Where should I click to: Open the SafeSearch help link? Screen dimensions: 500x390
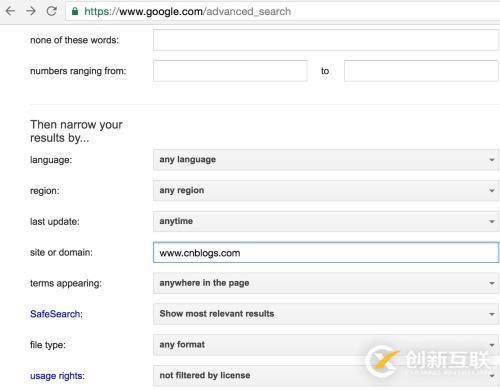coord(55,314)
